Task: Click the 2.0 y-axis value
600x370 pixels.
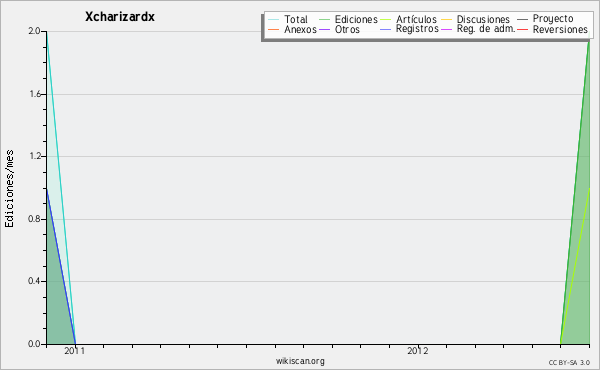Action: pyautogui.click(x=34, y=31)
